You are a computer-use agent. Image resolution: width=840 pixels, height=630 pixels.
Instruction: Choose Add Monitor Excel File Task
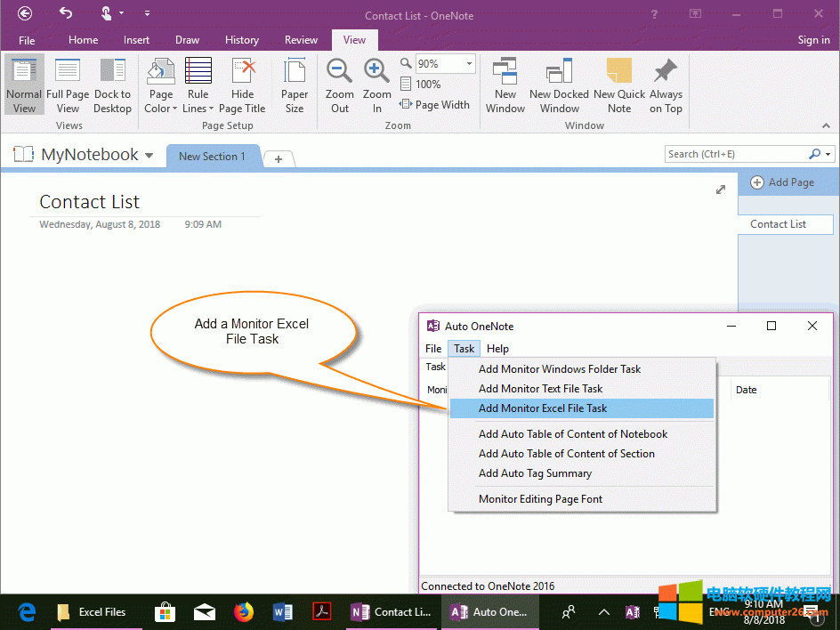pos(545,408)
